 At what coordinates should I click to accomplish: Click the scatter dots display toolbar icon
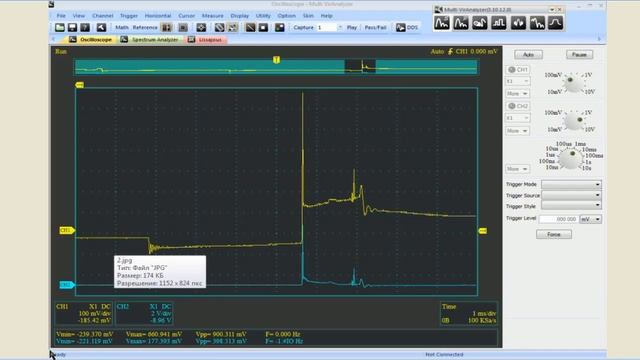[x=233, y=27]
